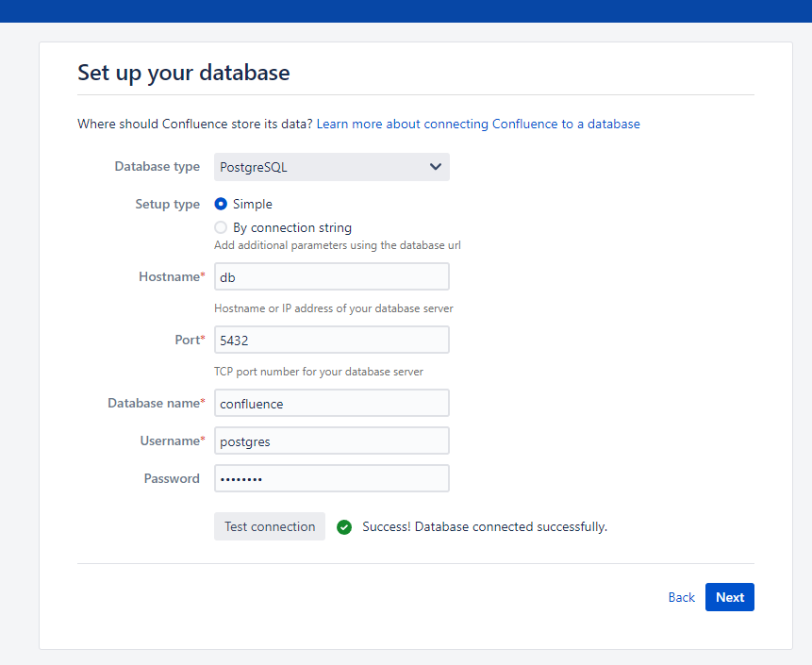This screenshot has width=812, height=665.
Task: Edit the Username field
Action: pos(331,441)
